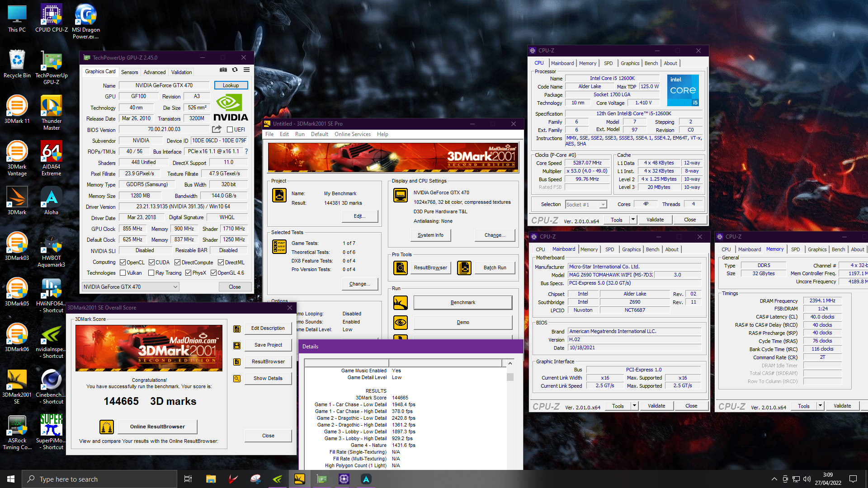Take GPU-Z screenshot with camera icon

(223, 70)
